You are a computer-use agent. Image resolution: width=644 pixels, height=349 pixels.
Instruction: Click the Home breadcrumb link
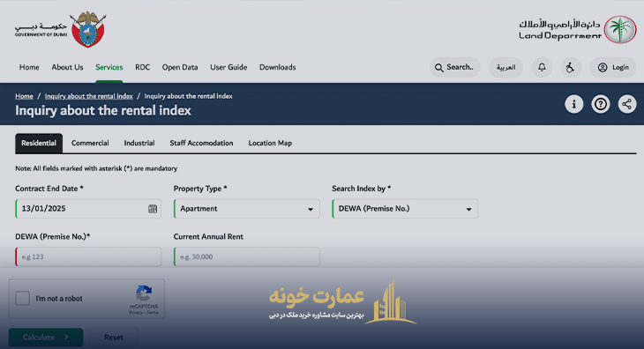click(24, 96)
